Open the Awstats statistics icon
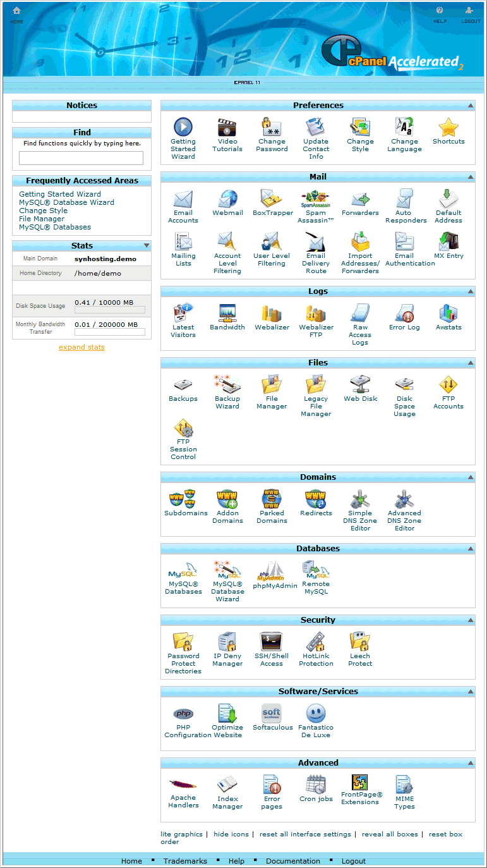The image size is (487, 868). click(x=448, y=313)
